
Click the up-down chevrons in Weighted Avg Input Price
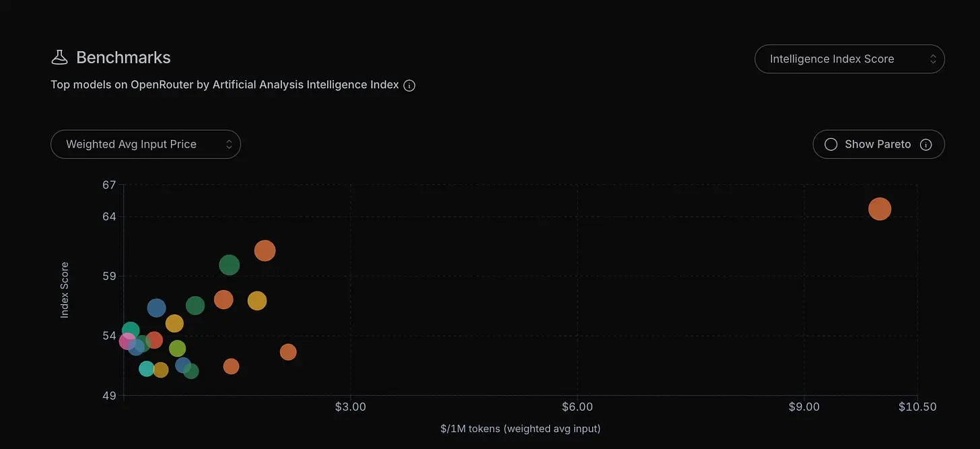point(229,144)
